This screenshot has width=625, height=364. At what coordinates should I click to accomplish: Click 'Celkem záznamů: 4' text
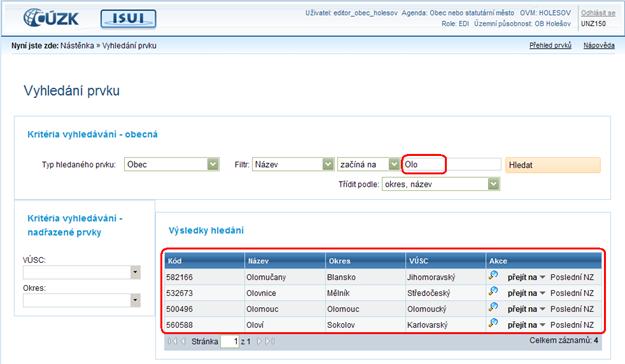(x=564, y=340)
